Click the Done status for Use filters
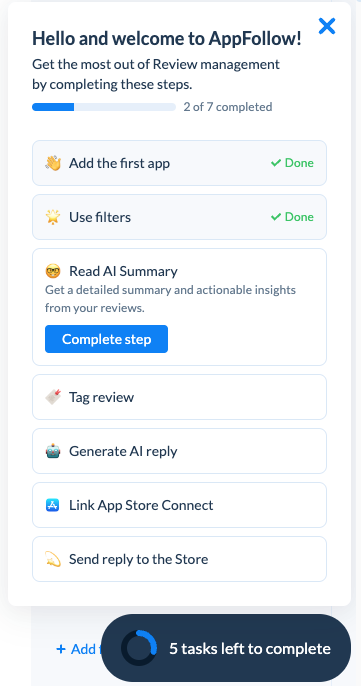Screen dimensions: 361x686 click(x=292, y=217)
